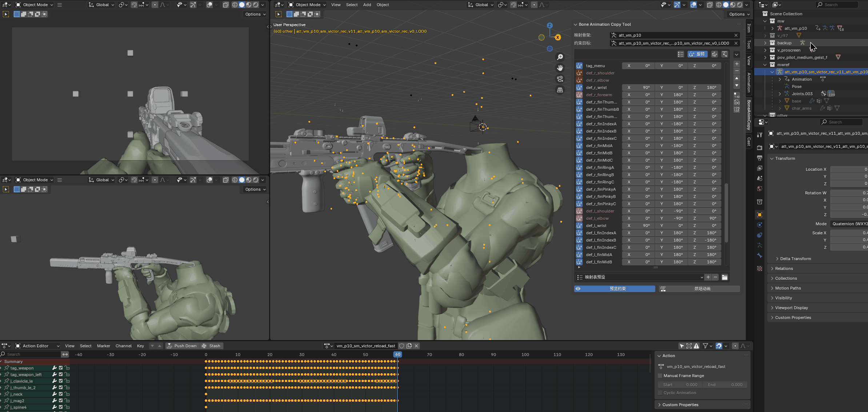This screenshot has height=412, width=868.
Task: Click the Location X value field
Action: [x=849, y=169]
